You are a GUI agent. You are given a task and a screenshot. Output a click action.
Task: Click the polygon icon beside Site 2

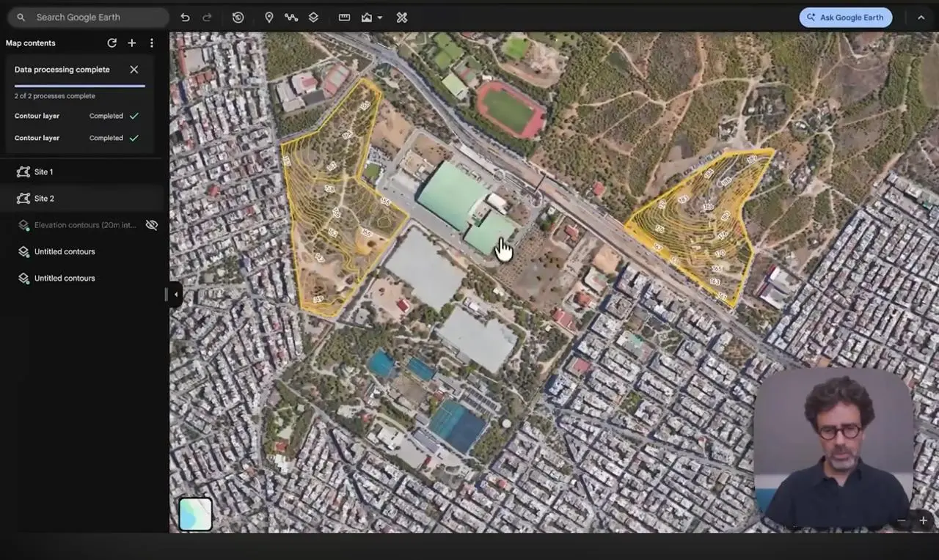23,199
